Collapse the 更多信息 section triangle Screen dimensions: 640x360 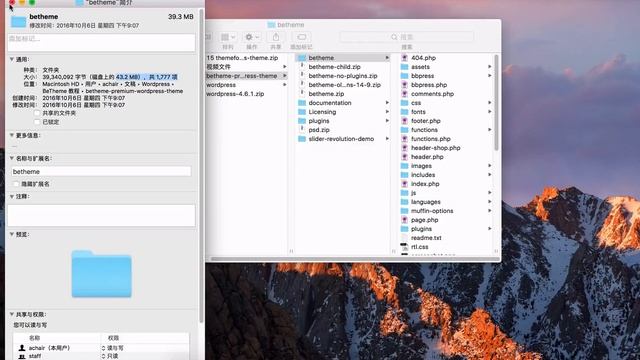coord(12,136)
